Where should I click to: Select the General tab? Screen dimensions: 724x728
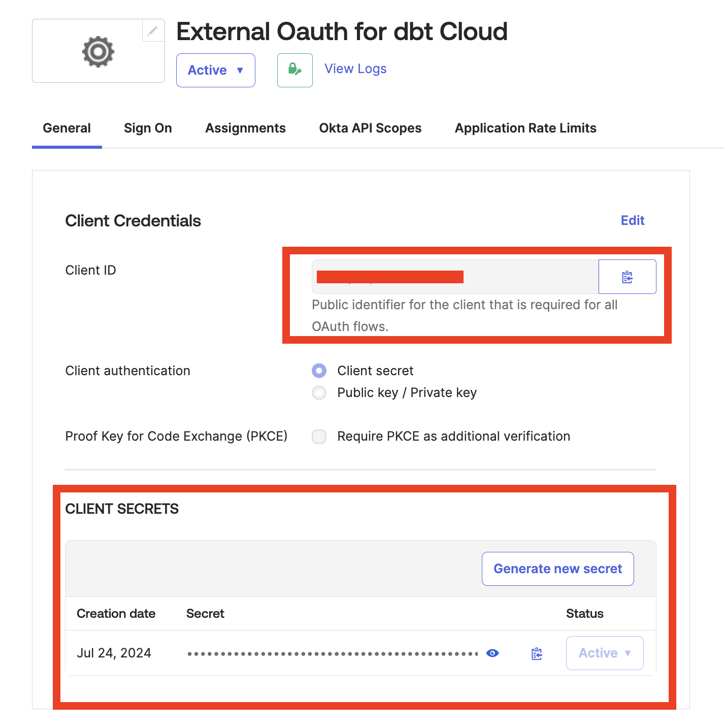coord(67,128)
